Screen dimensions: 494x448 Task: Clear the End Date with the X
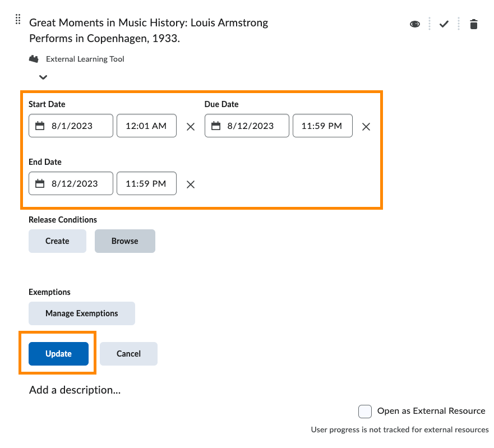click(191, 184)
